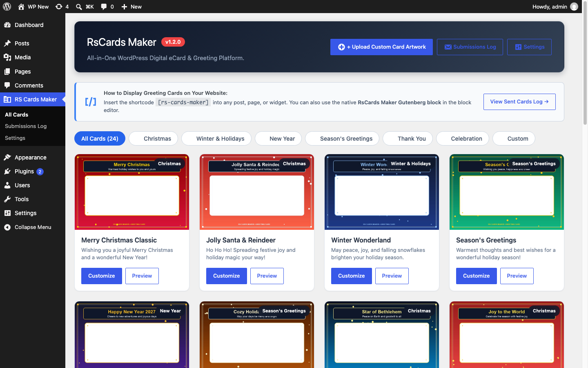Image resolution: width=588 pixels, height=368 pixels.
Task: Open Submissions Log submenu item
Action: [26, 126]
